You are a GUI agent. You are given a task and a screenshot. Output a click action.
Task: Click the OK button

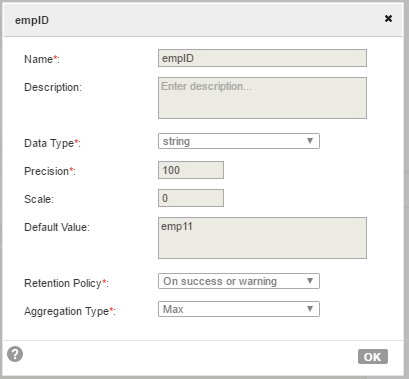373,357
